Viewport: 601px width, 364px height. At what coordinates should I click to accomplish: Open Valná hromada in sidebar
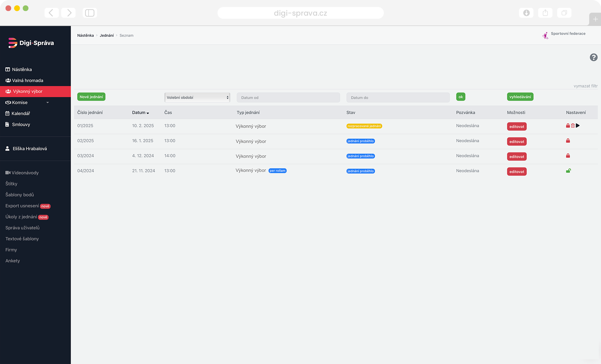28,80
